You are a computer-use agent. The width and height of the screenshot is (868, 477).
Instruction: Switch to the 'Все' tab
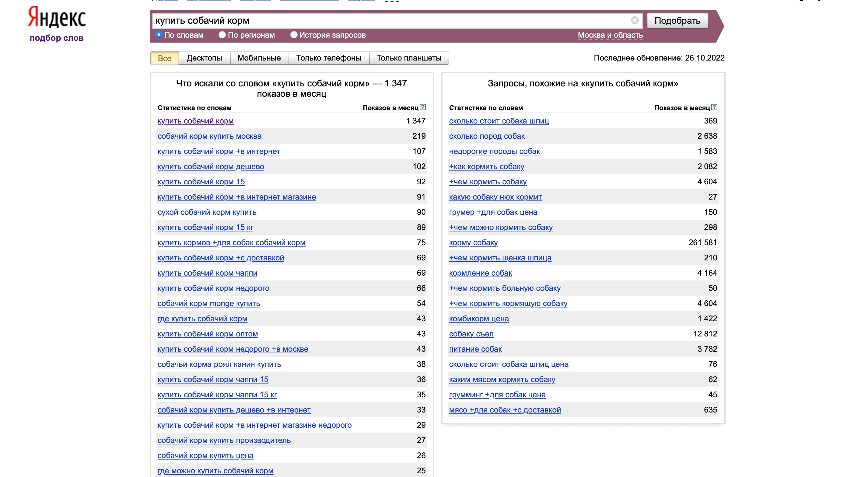tap(164, 58)
